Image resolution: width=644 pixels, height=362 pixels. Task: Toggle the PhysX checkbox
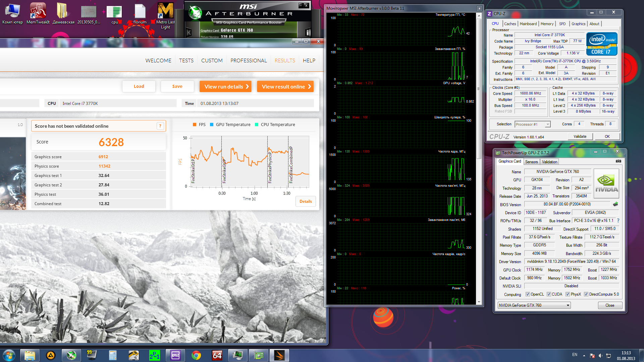568,294
